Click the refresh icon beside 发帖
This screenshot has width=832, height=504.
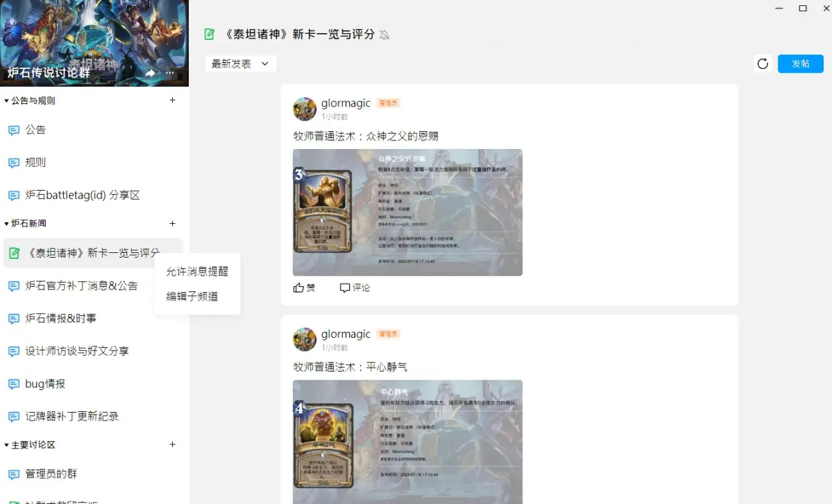(x=762, y=64)
